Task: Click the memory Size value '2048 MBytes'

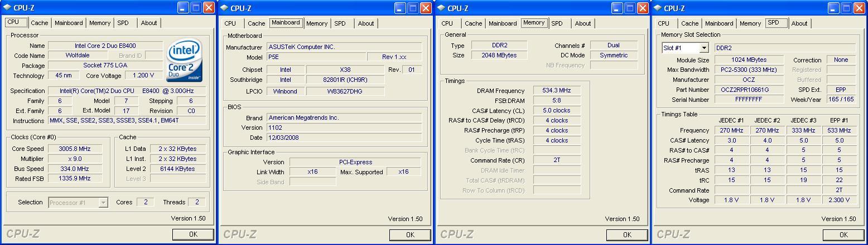Action: [x=498, y=55]
